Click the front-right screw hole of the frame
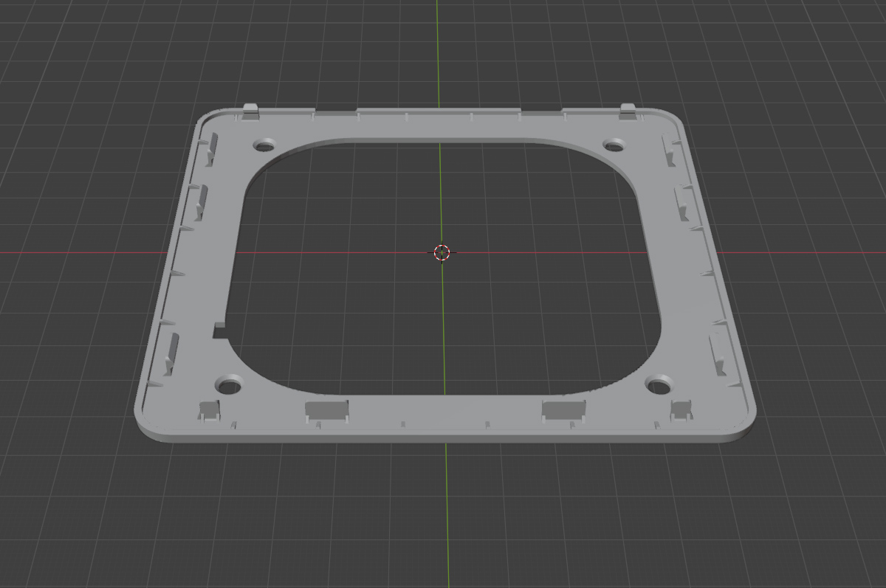 coord(659,384)
